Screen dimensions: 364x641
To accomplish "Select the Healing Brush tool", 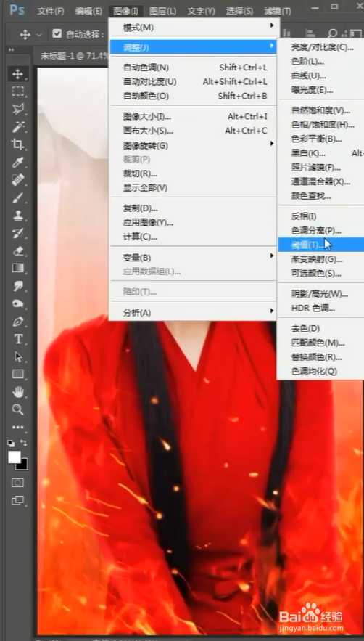I will click(17, 180).
